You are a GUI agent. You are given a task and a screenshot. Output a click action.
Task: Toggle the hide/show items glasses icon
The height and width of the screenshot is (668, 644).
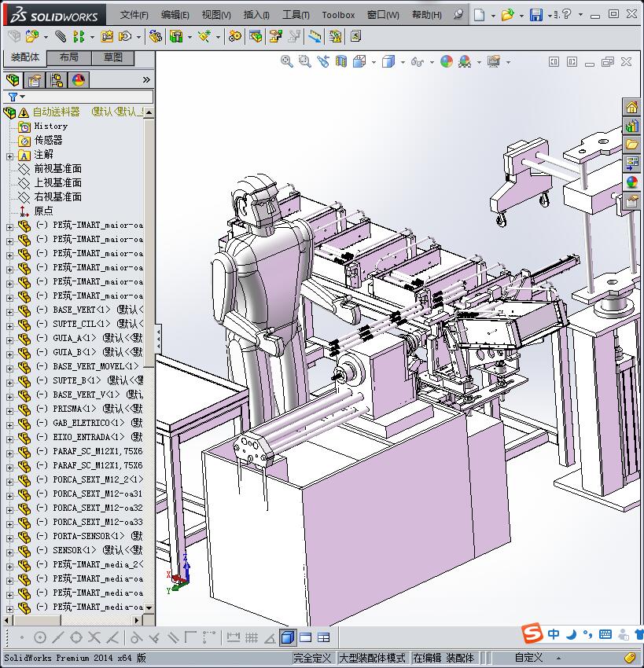pos(416,61)
